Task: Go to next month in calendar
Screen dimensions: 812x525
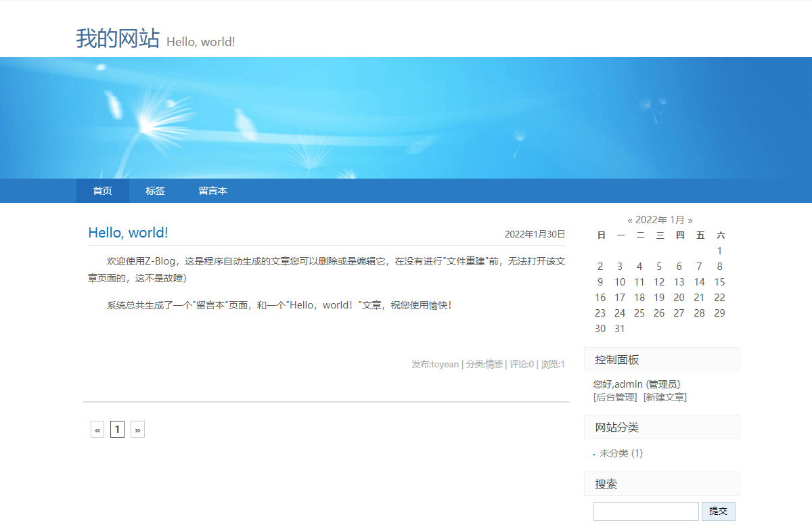Action: tap(690, 220)
